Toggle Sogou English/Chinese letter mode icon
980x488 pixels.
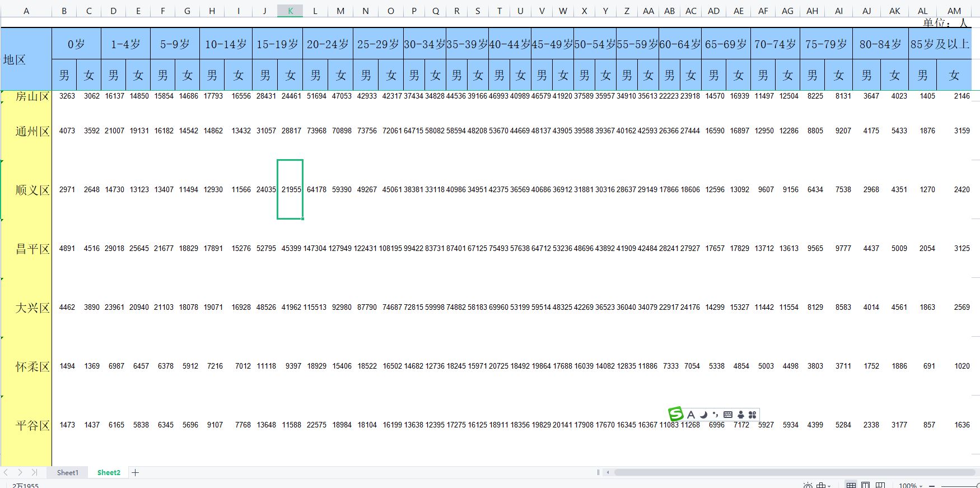point(691,415)
